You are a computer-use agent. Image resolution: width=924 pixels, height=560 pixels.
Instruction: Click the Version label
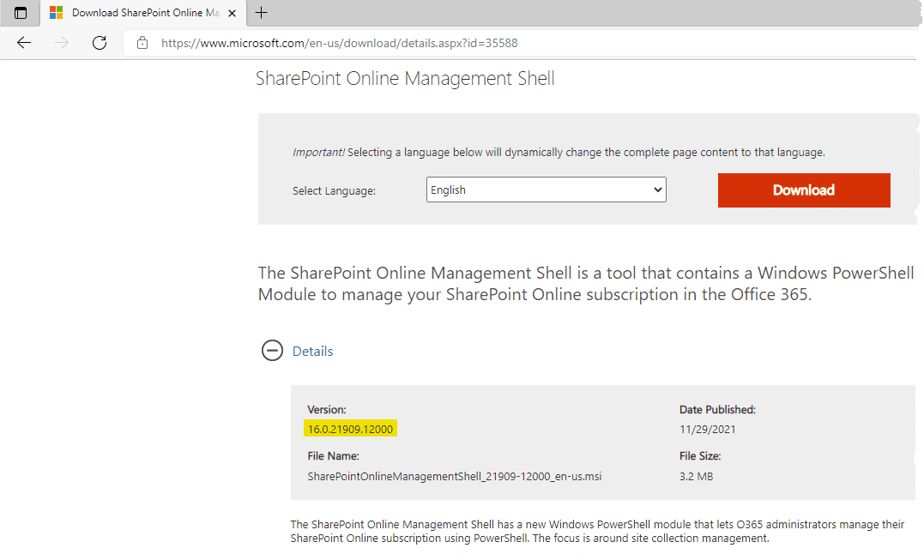[x=327, y=409]
